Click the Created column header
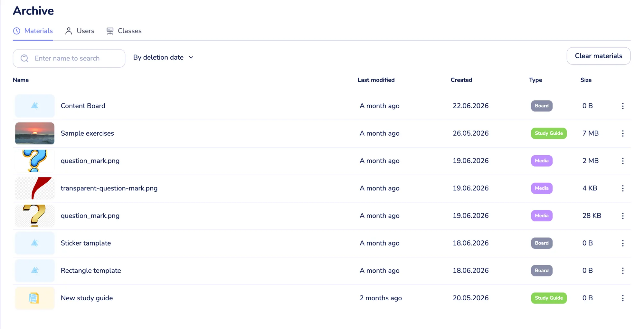The image size is (644, 329). pyautogui.click(x=461, y=80)
